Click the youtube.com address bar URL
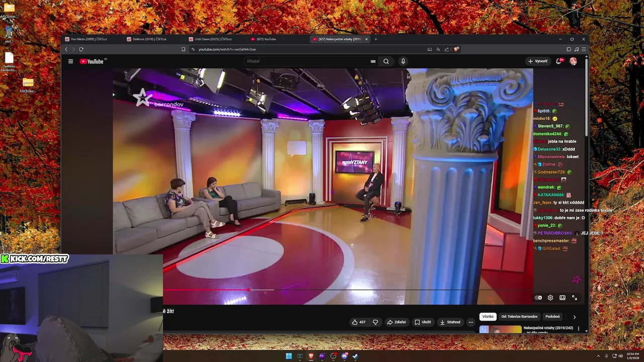644x362 pixels. (x=227, y=49)
